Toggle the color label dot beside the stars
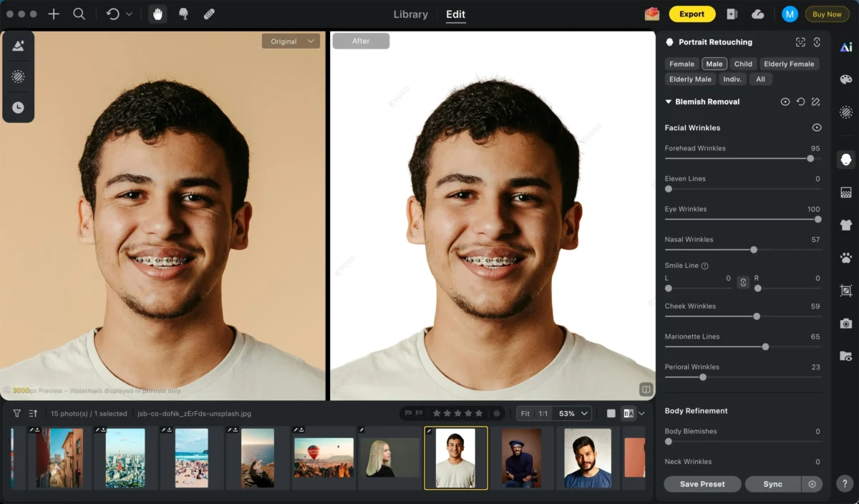Screen dimensions: 859x504 496,413
